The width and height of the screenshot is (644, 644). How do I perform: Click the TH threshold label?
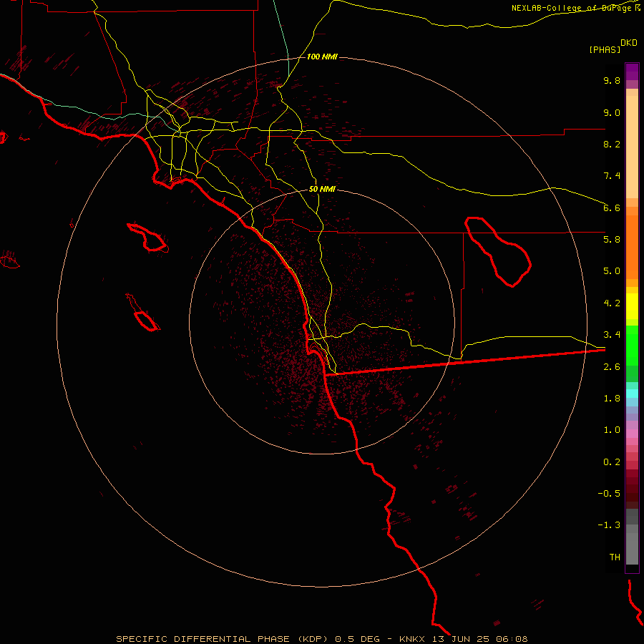615,557
